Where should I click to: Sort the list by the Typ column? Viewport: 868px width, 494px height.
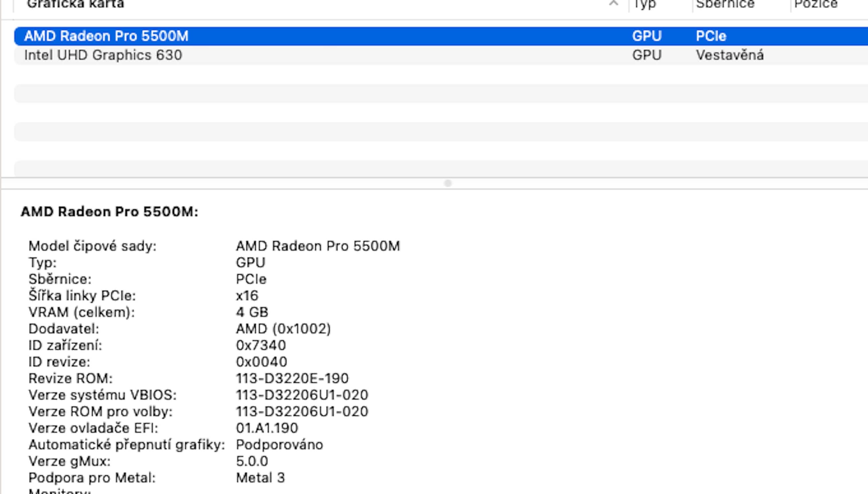click(x=645, y=4)
